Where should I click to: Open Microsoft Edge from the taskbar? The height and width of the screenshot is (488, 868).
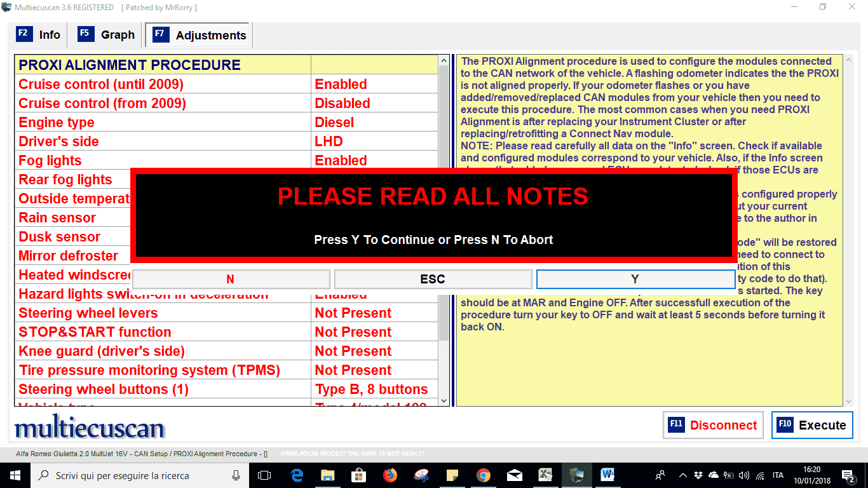click(297, 475)
